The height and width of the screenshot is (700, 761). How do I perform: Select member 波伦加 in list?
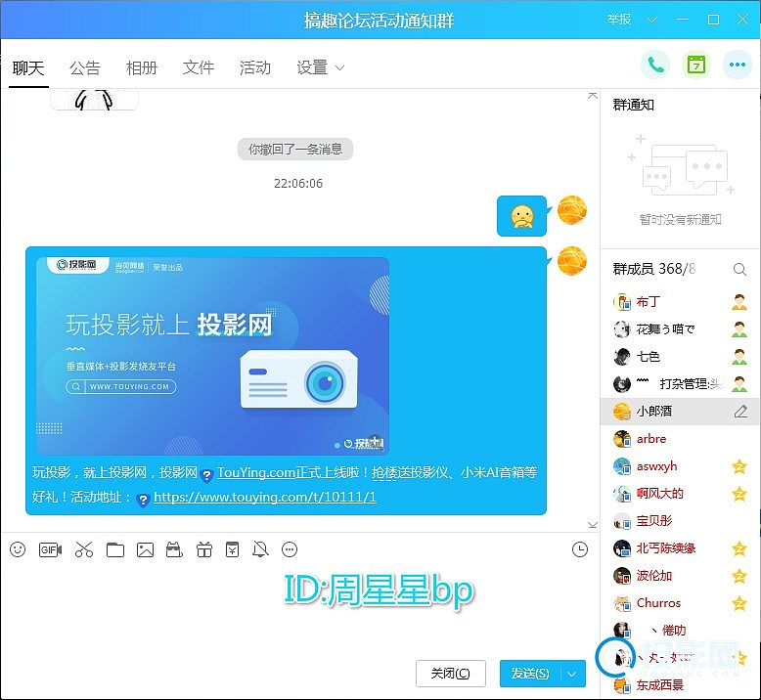[680, 576]
